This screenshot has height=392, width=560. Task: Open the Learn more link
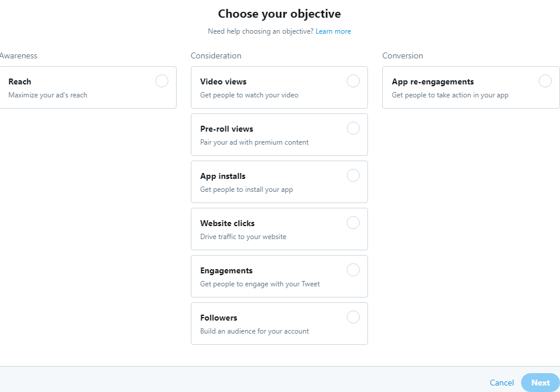[333, 31]
